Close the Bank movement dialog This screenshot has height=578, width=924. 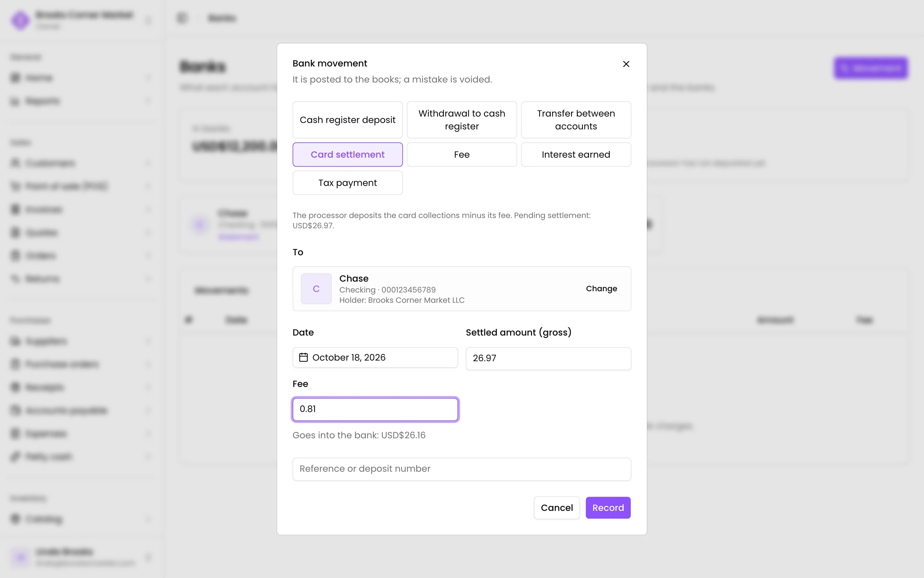(x=626, y=64)
